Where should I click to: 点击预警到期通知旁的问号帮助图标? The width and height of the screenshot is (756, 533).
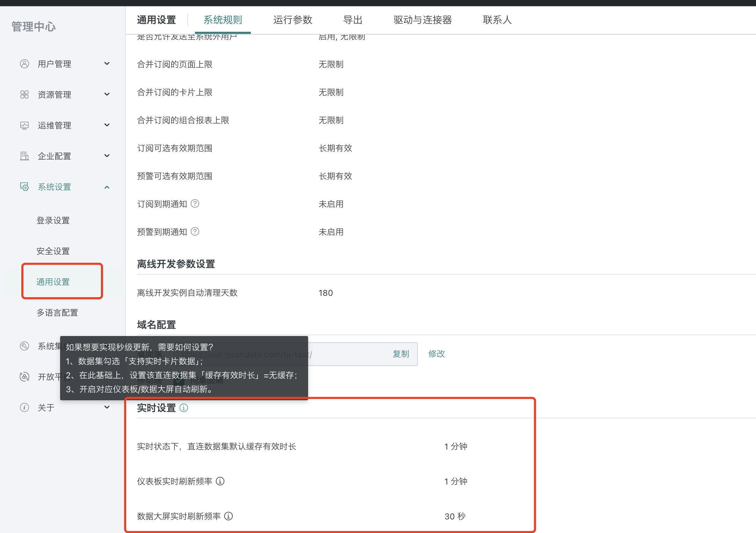point(195,231)
